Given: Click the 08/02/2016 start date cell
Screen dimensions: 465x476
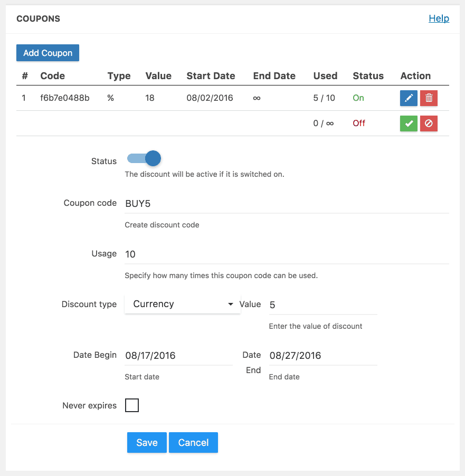Looking at the screenshot, I should (210, 98).
